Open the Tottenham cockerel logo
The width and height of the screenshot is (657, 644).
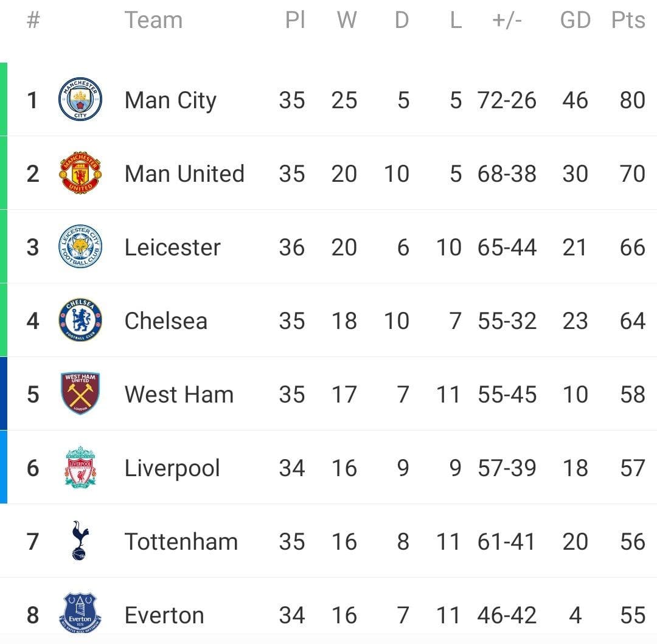80,541
